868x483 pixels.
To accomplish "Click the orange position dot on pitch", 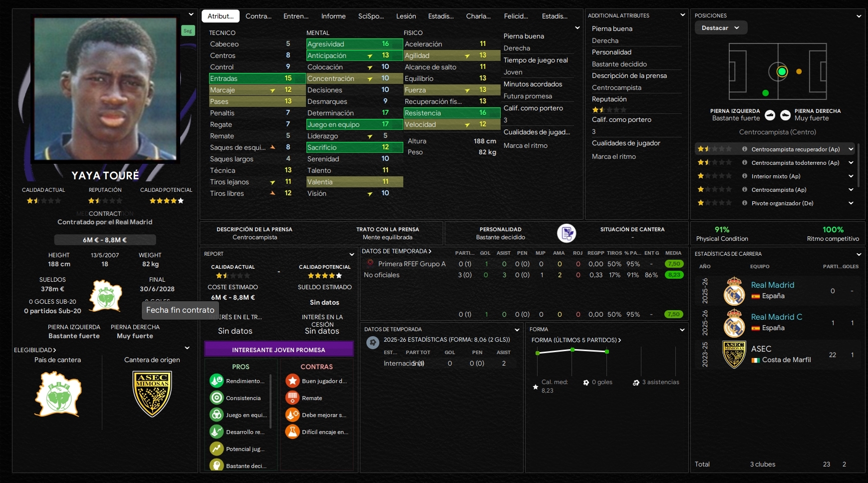I will pos(799,71).
